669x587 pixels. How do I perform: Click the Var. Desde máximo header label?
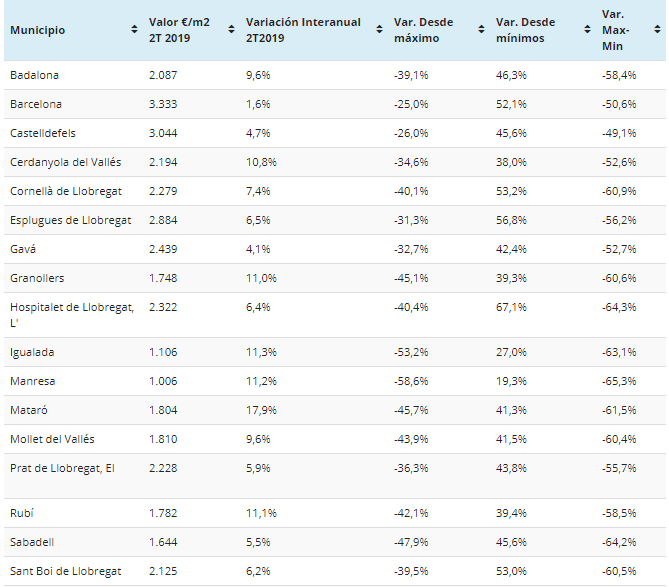tap(425, 30)
